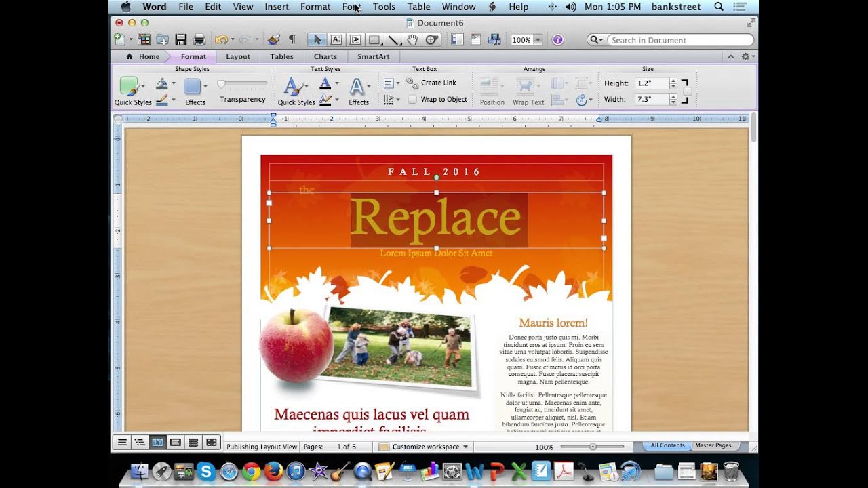Select the Format Painter tool
Image resolution: width=868 pixels, height=488 pixels.
273,39
